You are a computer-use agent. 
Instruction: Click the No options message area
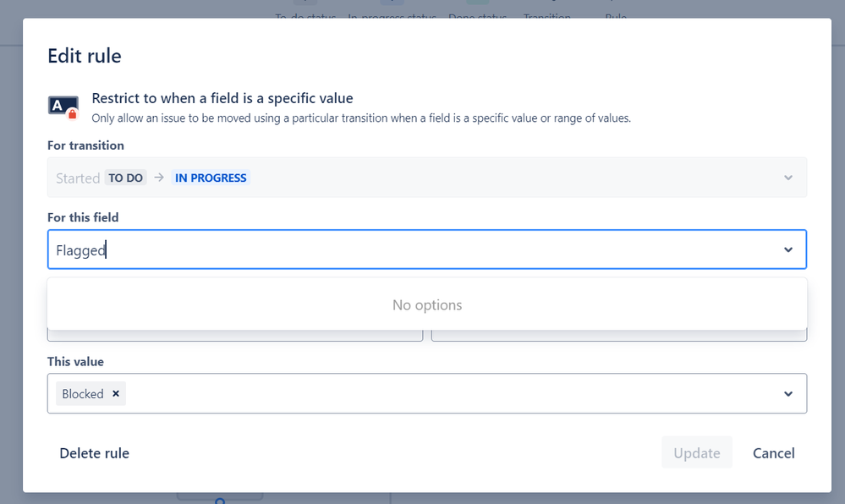[x=427, y=304]
